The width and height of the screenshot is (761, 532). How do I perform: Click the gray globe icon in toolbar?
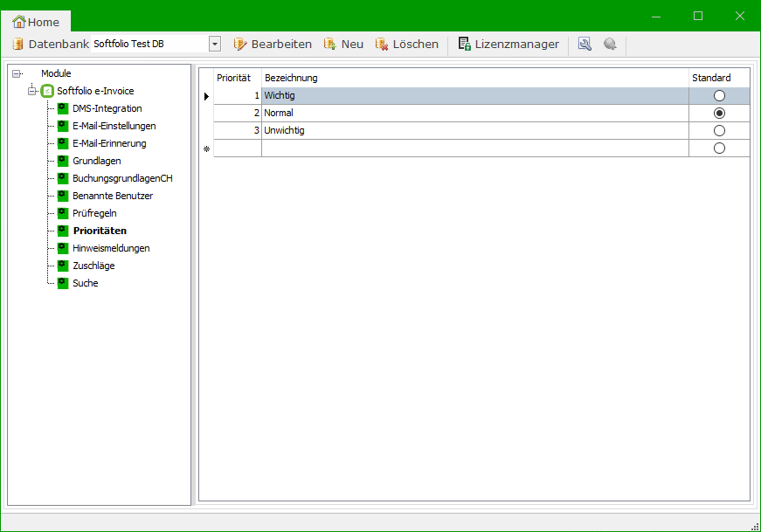(x=610, y=45)
